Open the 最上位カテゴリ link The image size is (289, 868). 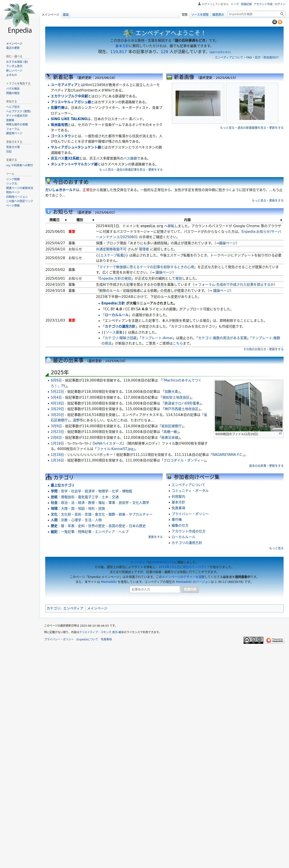[63, 485]
